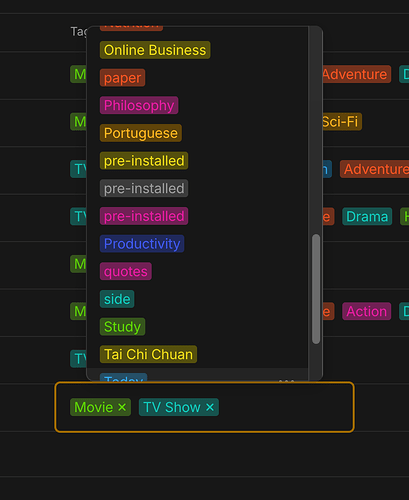Remove the TV Show tag with its X
The image size is (409, 500).
click(210, 407)
